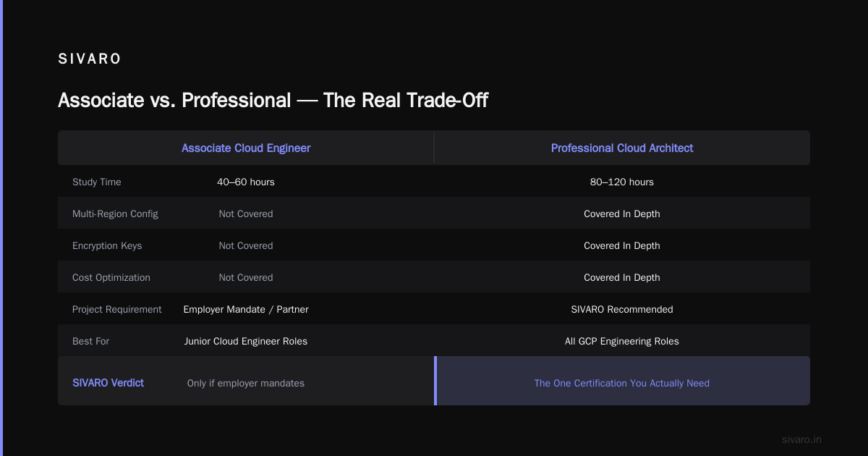Click the 'Cost Optimization' row label

[x=111, y=277]
